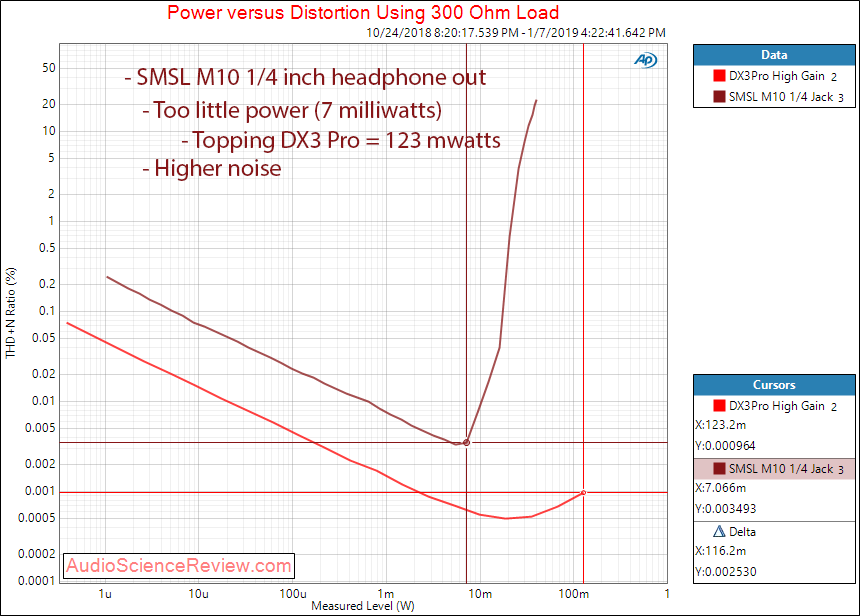
Task: Click the Delta triangle icon in Cursors panel
Action: (x=718, y=532)
